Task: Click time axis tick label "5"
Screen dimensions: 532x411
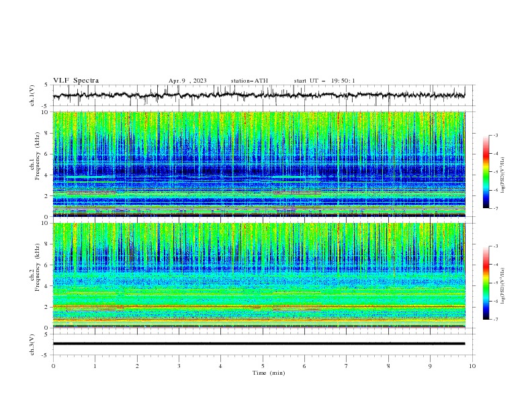Action: pyautogui.click(x=263, y=366)
